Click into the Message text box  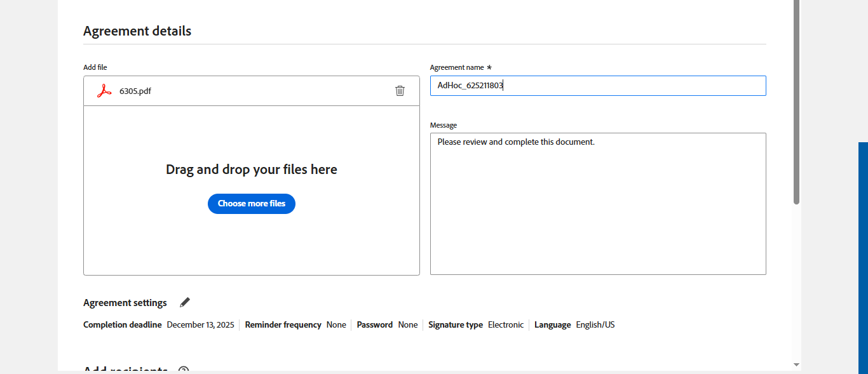point(597,203)
